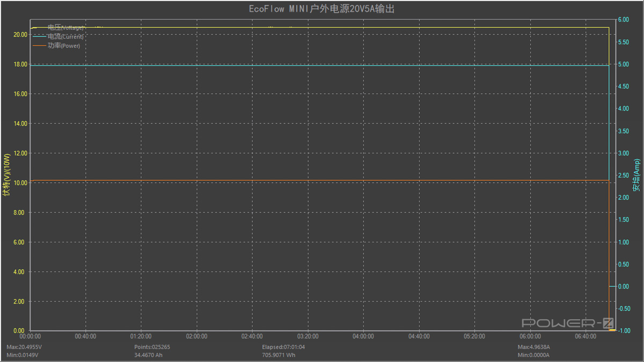The width and height of the screenshot is (644, 362).
Task: Click the 20.00 voltage axis tick label
Action: click(x=20, y=34)
